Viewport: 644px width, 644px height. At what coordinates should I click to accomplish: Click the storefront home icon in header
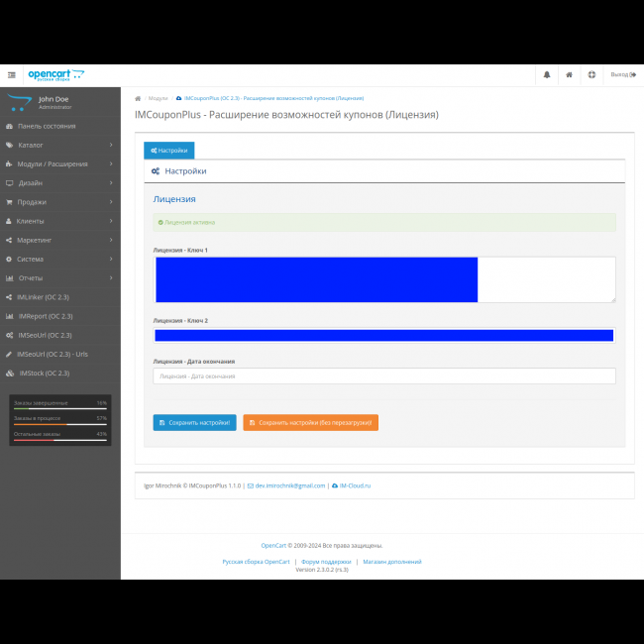pos(569,74)
